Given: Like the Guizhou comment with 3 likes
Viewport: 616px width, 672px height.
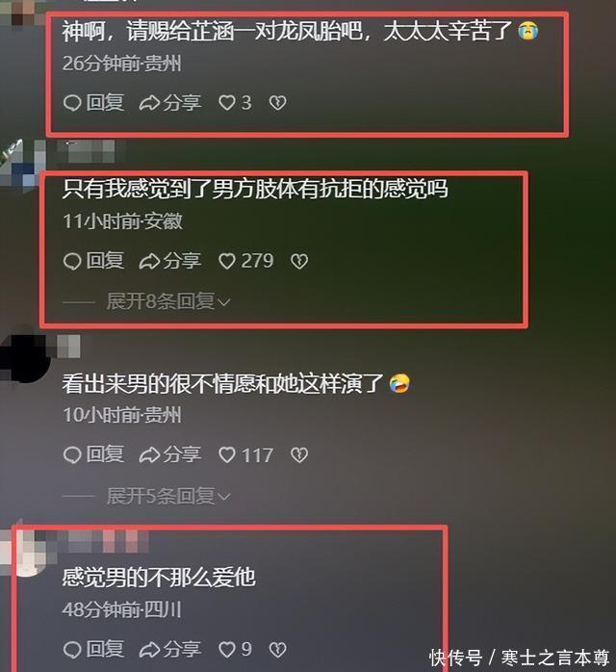Looking at the screenshot, I should point(235,103).
